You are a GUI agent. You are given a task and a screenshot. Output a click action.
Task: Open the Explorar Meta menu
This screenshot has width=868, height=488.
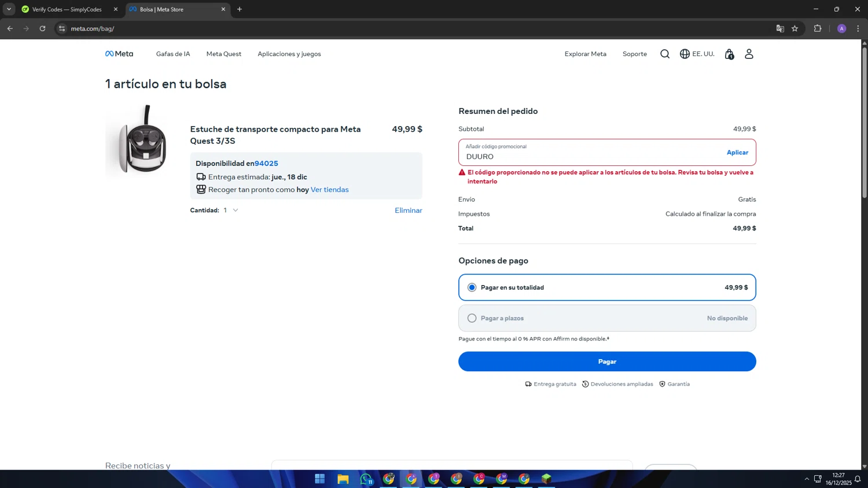(x=586, y=54)
